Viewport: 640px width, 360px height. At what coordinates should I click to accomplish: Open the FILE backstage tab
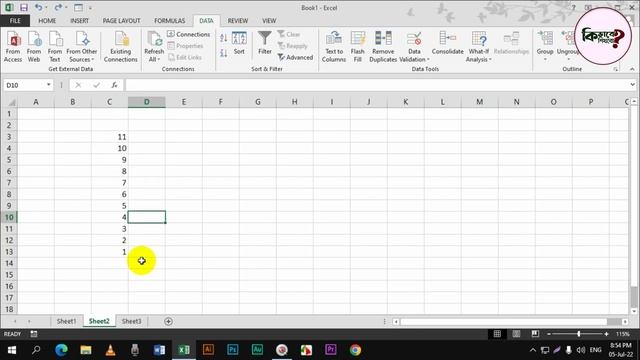click(15, 21)
